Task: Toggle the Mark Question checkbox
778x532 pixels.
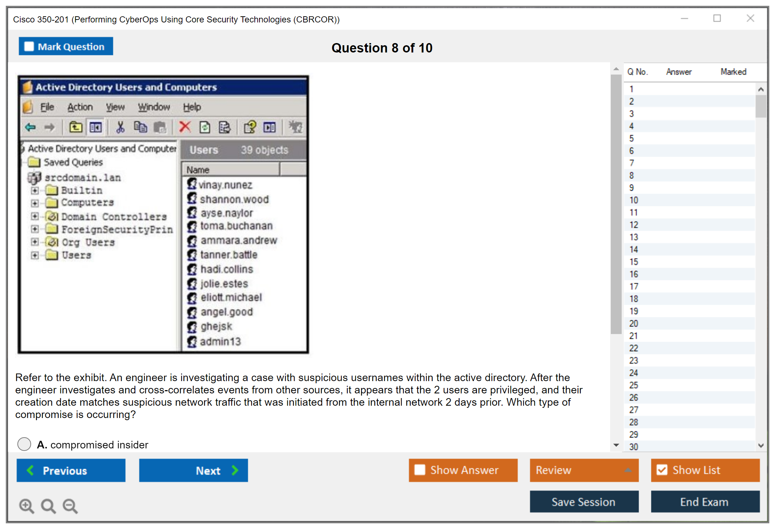Action: [x=29, y=47]
